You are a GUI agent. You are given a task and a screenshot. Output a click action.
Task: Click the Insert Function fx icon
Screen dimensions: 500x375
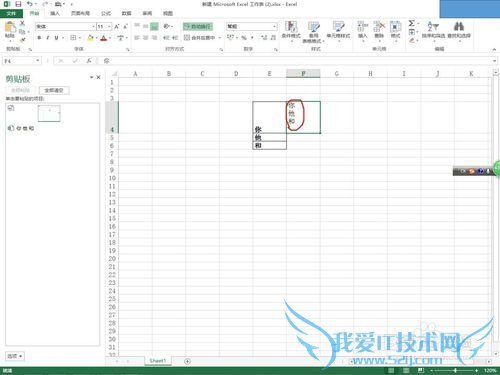89,61
